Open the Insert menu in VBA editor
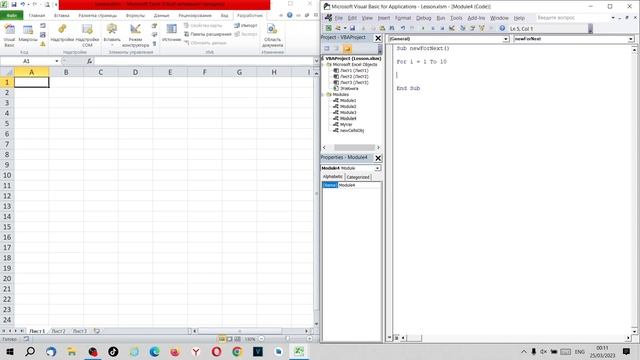Viewport: 640px width, 360px height. 384,18
